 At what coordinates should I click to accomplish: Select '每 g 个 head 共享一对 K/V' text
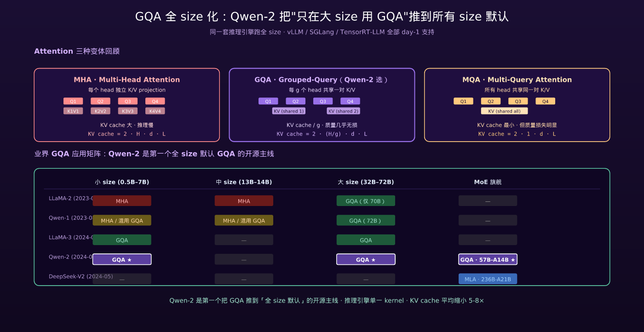tap(322, 90)
